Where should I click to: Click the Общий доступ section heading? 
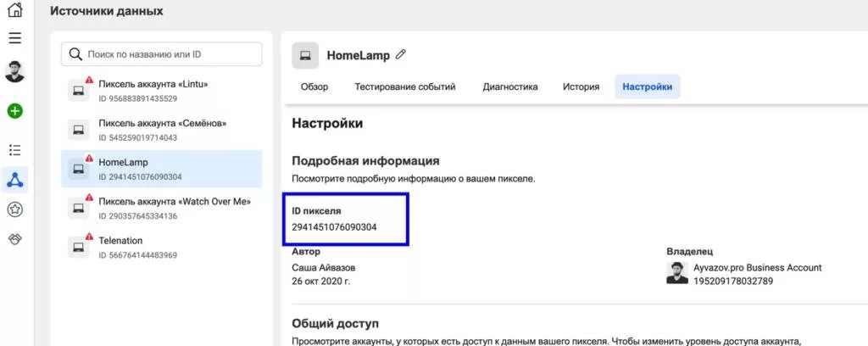[x=336, y=323]
